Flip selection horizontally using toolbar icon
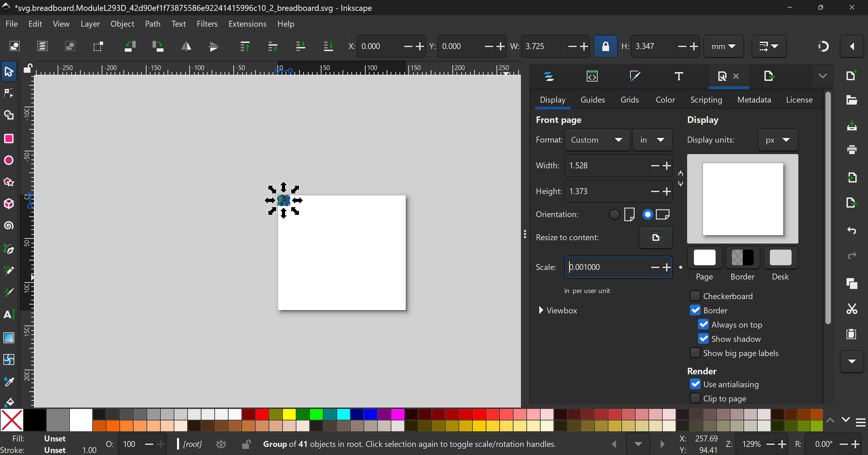868x455 pixels. (186, 47)
